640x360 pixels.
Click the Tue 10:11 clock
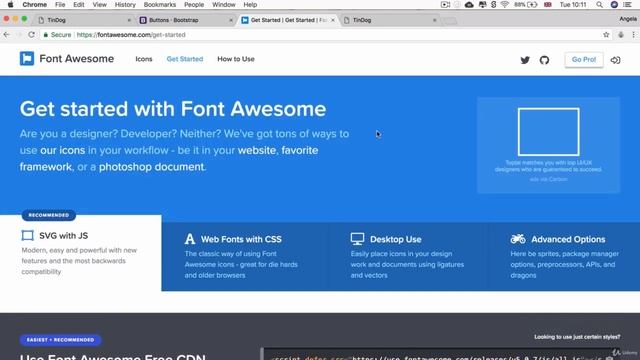[573, 4]
